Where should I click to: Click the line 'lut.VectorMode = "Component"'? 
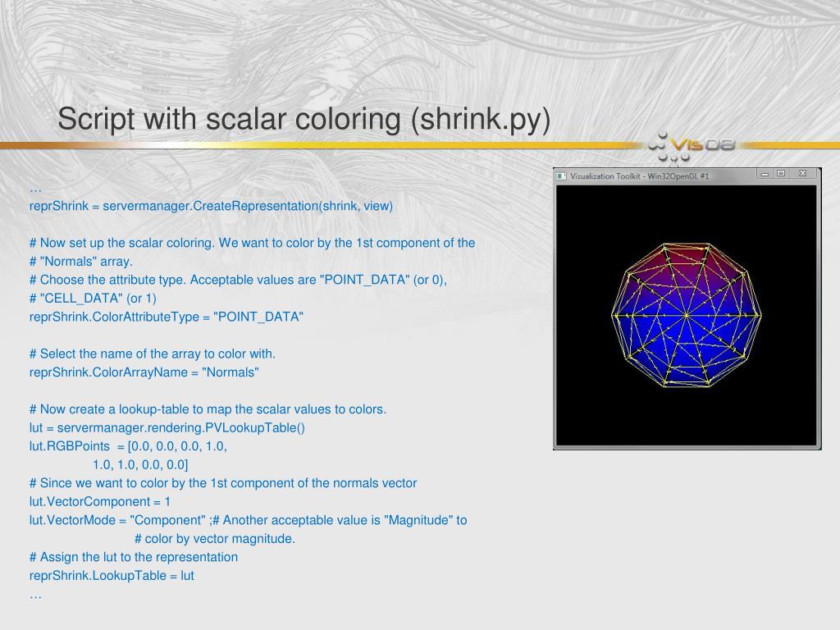(x=117, y=520)
